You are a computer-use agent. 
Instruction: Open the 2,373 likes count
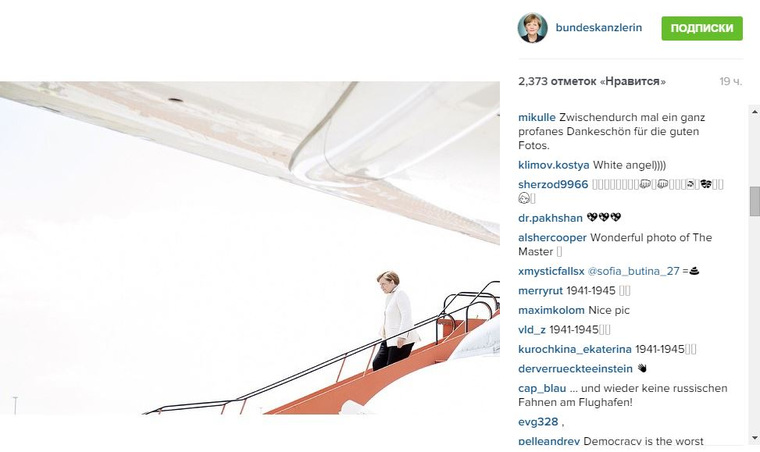(x=592, y=81)
